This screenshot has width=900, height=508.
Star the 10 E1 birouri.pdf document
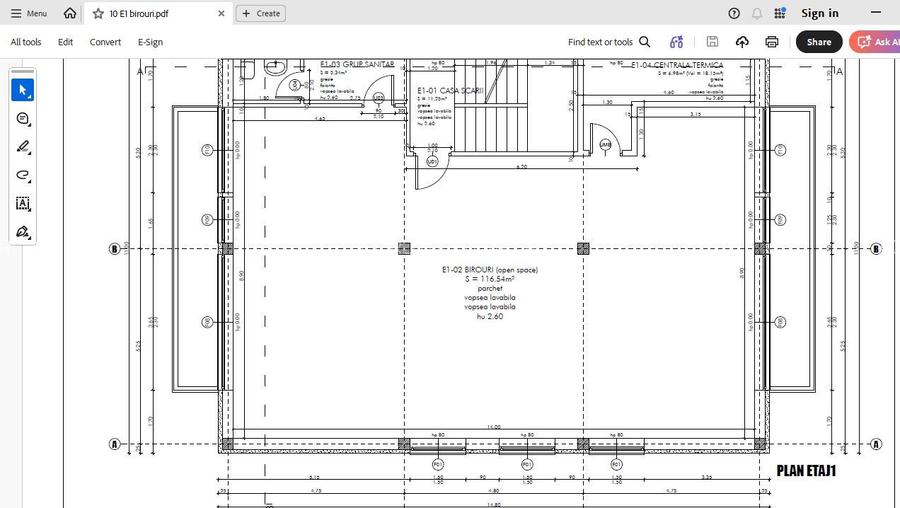point(98,13)
